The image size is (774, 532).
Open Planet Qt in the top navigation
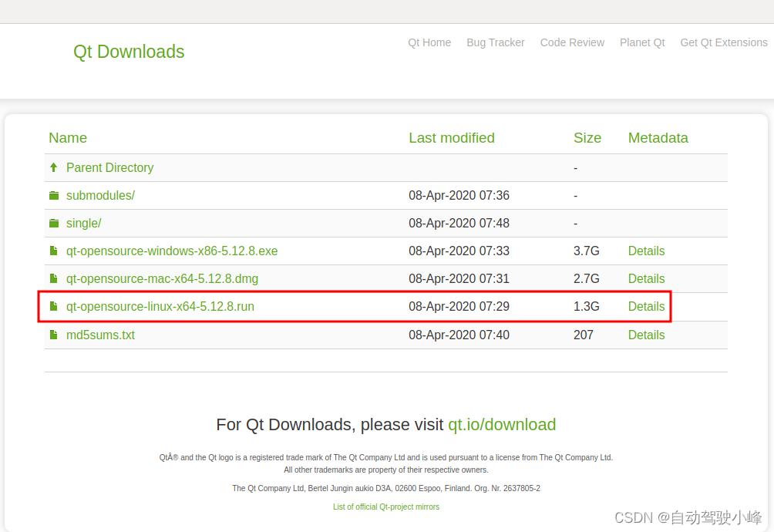[642, 42]
